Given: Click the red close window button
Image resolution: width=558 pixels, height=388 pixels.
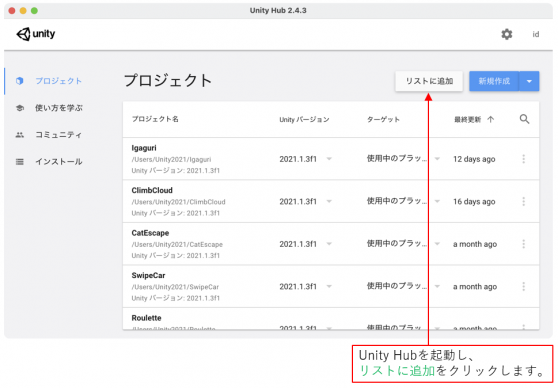Looking at the screenshot, I should (12, 11).
